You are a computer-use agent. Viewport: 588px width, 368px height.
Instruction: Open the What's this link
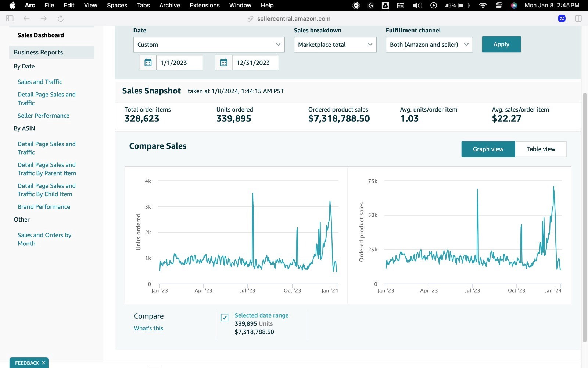(x=148, y=328)
